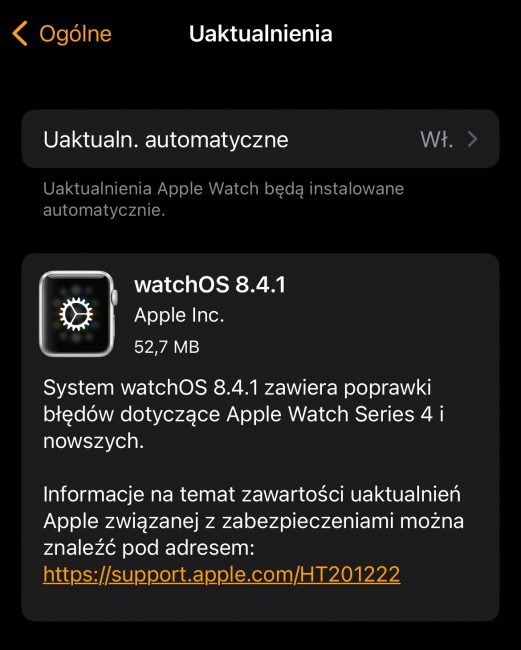Click the System watchOS 8.4.1 description paragraph
521x650 pixels.
(x=243, y=414)
